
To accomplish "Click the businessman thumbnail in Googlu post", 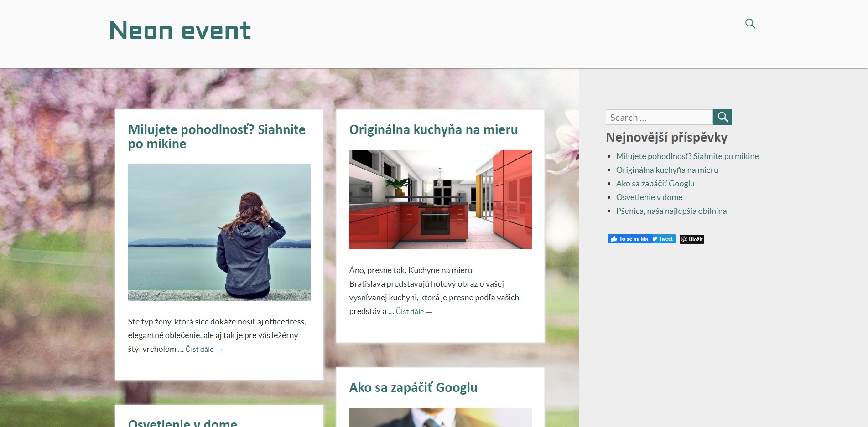I will 440,417.
